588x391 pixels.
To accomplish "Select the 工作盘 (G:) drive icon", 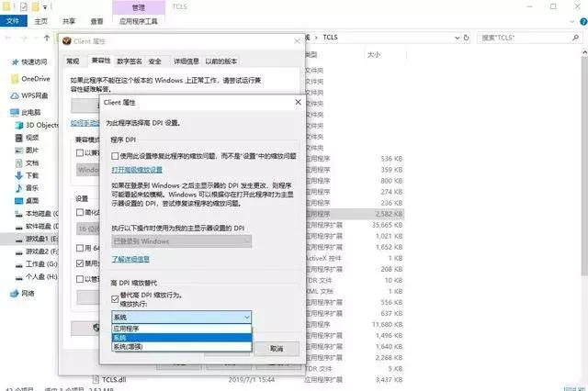I will coord(19,264).
